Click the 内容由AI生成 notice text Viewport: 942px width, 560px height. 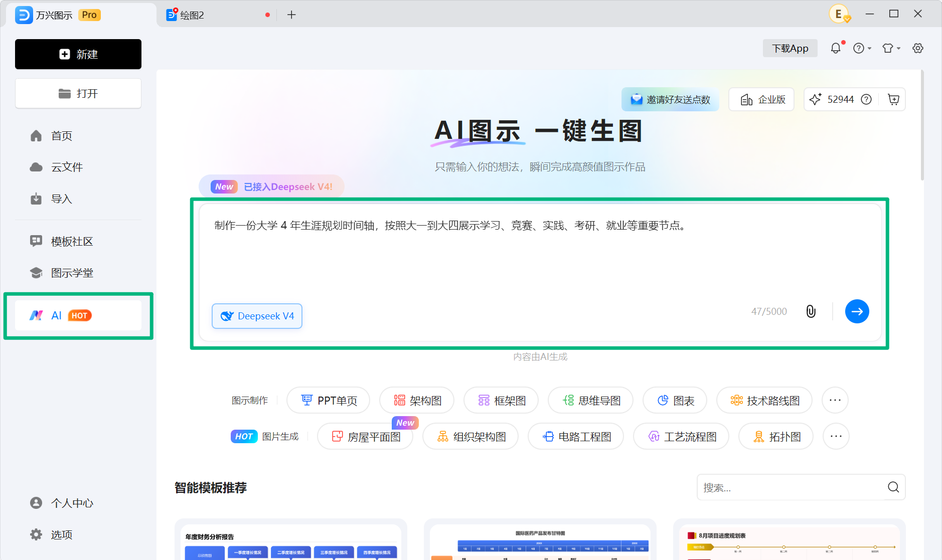click(x=540, y=356)
